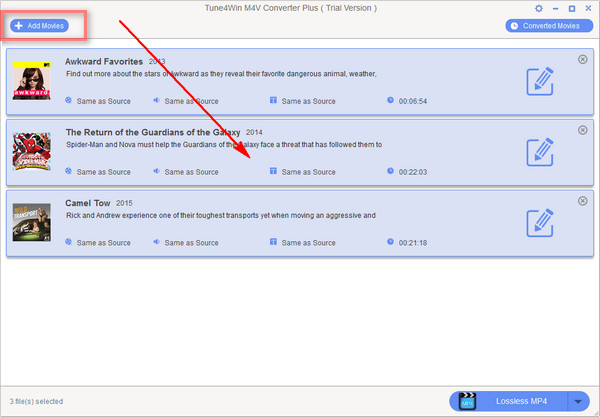Select the Camel Tow title text
600x417 pixels.
(x=88, y=203)
